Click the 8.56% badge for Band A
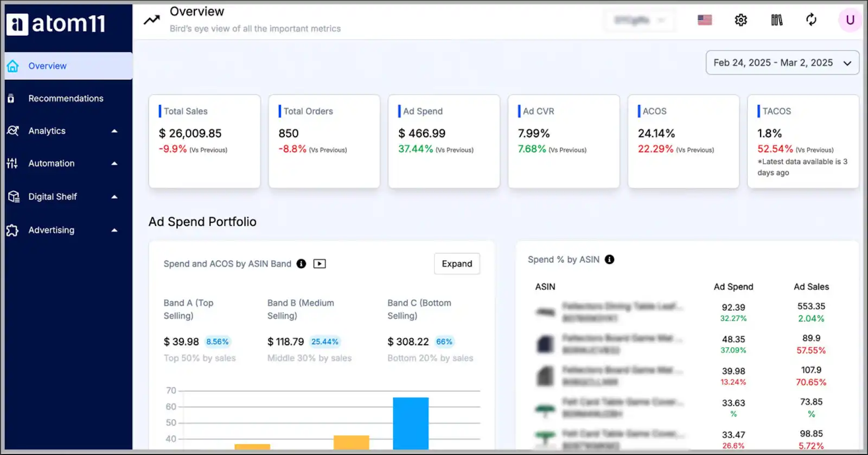868x455 pixels. (217, 342)
